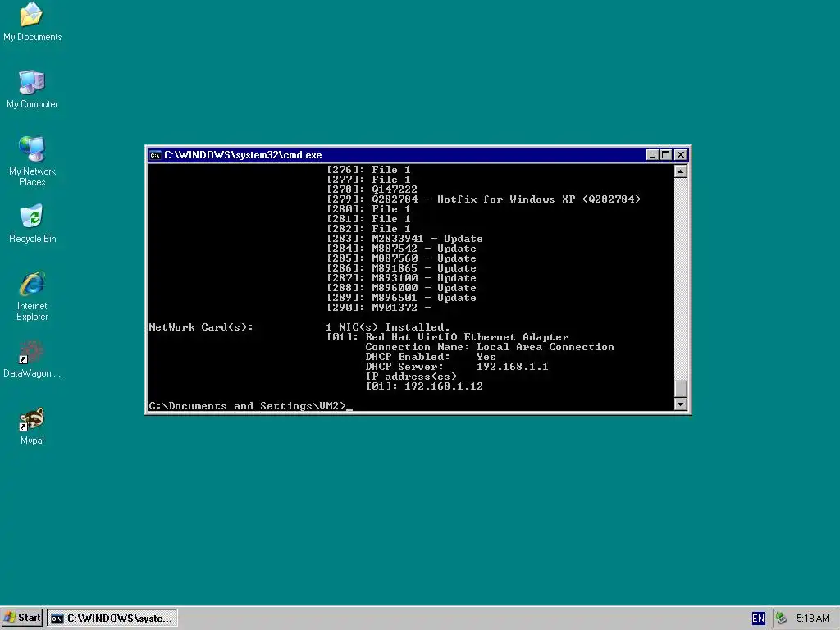Close the cmd.exe window
The height and width of the screenshot is (630, 840).
click(680, 155)
